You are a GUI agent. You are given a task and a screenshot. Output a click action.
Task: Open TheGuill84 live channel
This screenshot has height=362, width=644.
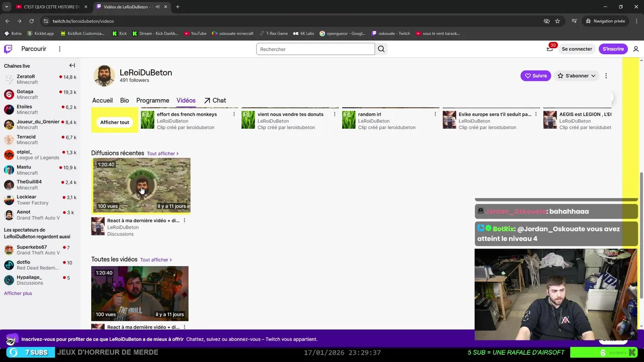coord(40,185)
